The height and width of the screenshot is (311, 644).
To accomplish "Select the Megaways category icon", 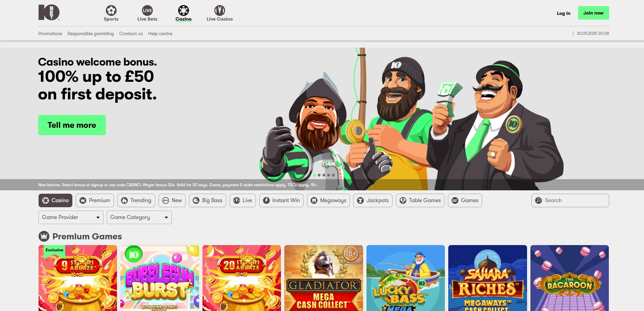I will point(314,200).
